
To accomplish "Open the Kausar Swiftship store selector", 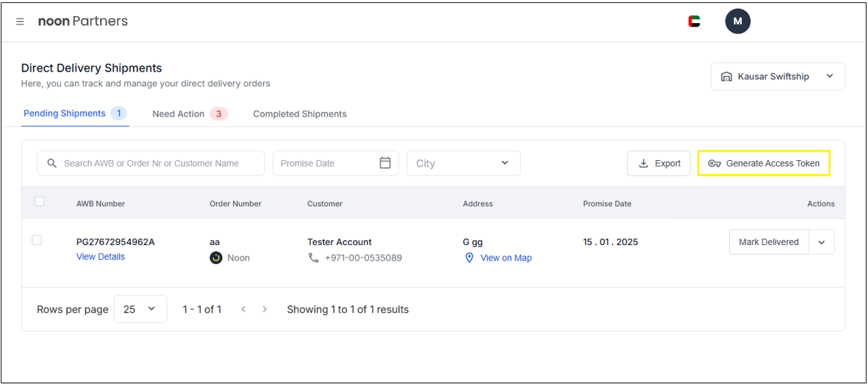I will tap(778, 77).
